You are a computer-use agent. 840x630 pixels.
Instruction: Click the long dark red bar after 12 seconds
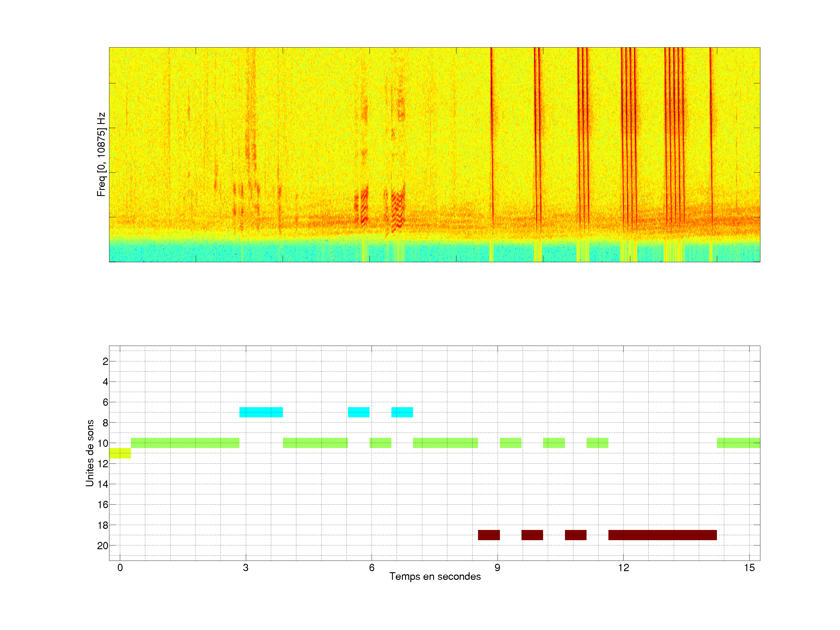click(662, 535)
